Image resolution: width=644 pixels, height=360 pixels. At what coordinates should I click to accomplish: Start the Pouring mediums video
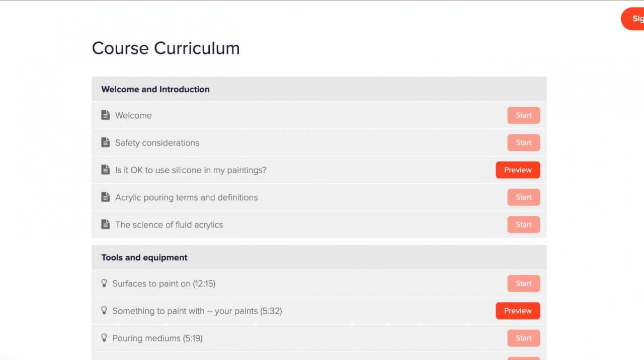(523, 338)
